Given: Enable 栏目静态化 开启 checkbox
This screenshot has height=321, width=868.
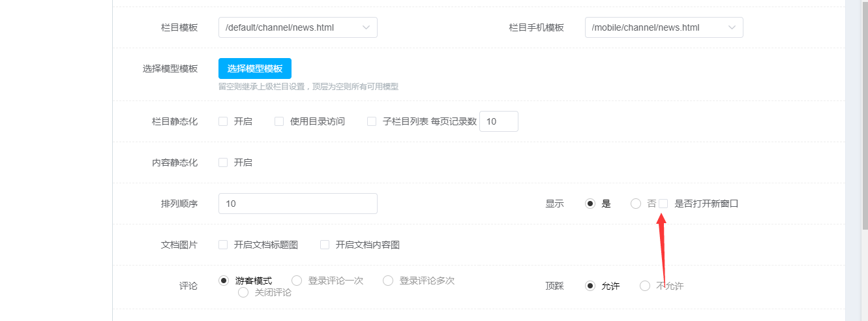Looking at the screenshot, I should [223, 121].
